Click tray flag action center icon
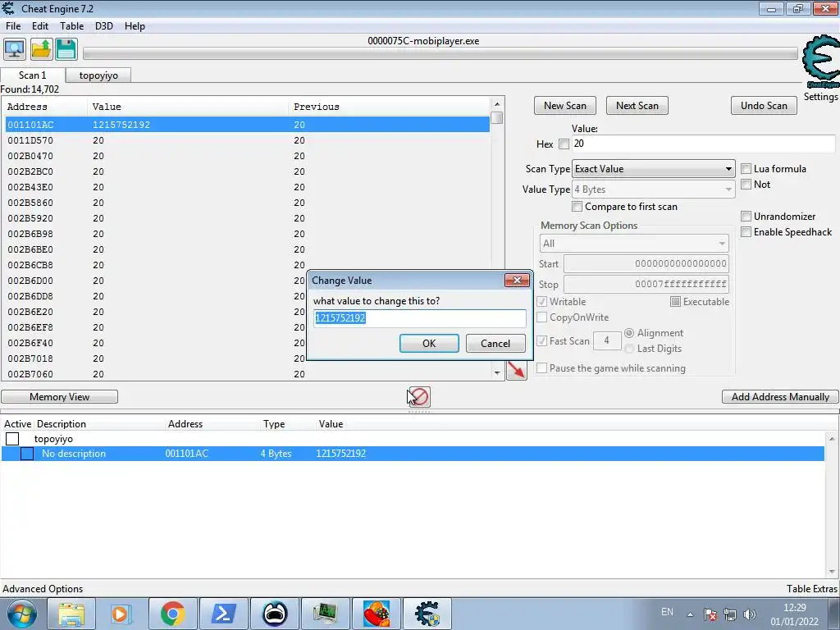The image size is (840, 630). pos(710,614)
